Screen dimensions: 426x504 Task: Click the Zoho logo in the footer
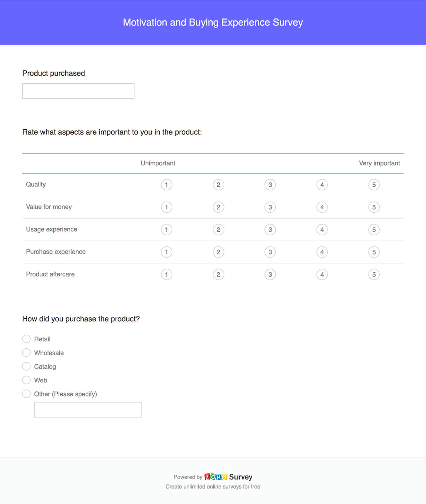[x=215, y=477]
